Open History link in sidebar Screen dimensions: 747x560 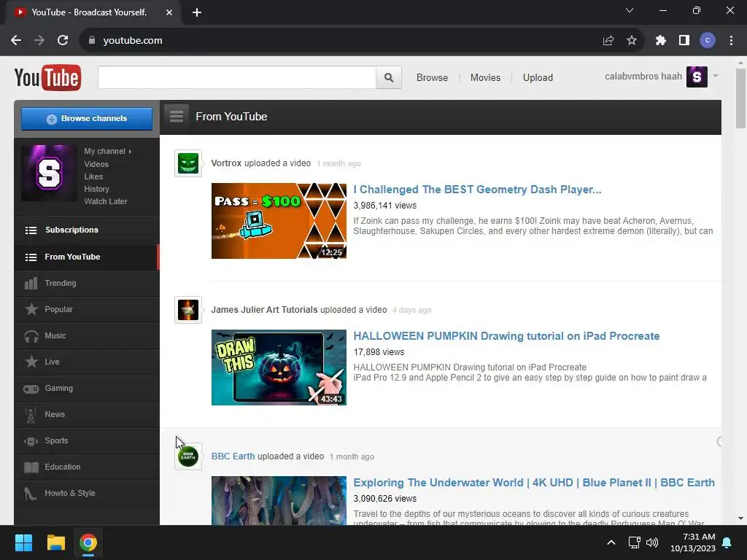click(x=97, y=189)
